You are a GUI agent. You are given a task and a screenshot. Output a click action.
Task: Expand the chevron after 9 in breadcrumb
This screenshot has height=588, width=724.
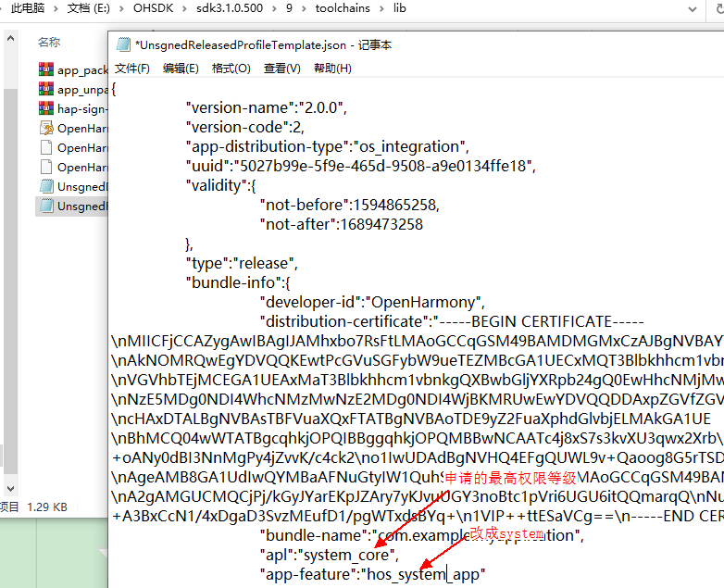point(305,8)
